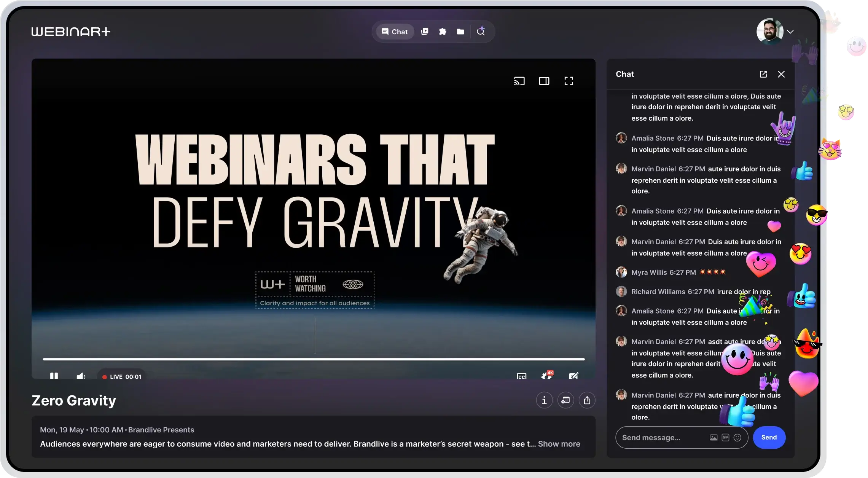The height and width of the screenshot is (478, 868).
Task: Open the puzzle-piece add-ons icon
Action: 443,32
